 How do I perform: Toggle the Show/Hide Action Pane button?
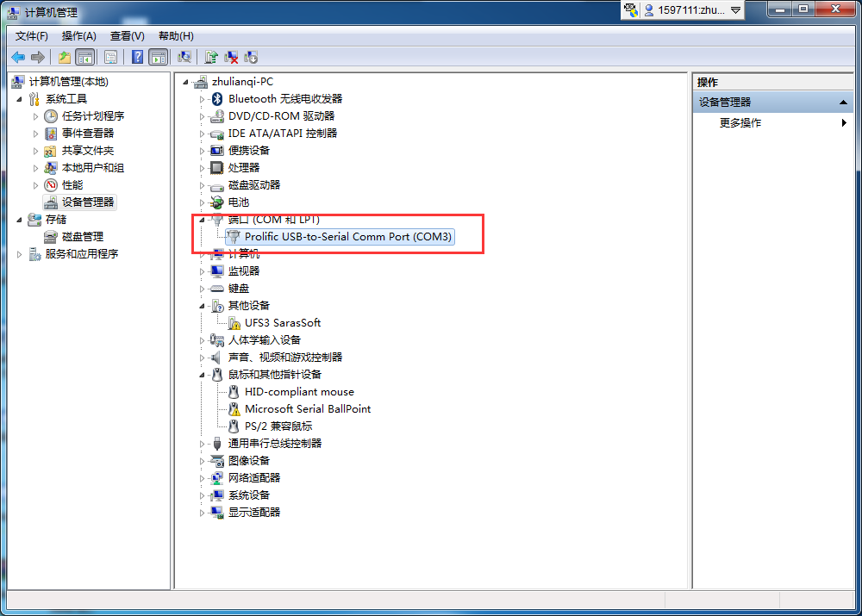point(159,57)
